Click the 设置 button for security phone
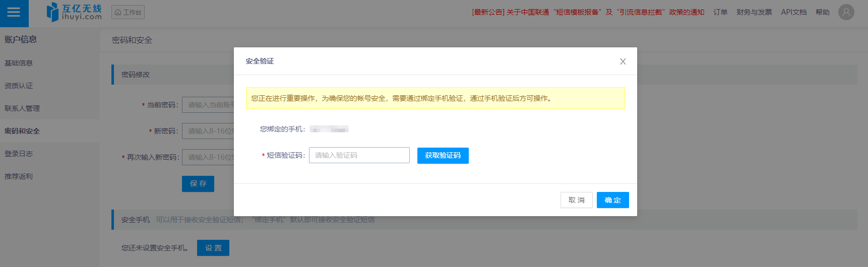This screenshot has width=868, height=267. 213,248
